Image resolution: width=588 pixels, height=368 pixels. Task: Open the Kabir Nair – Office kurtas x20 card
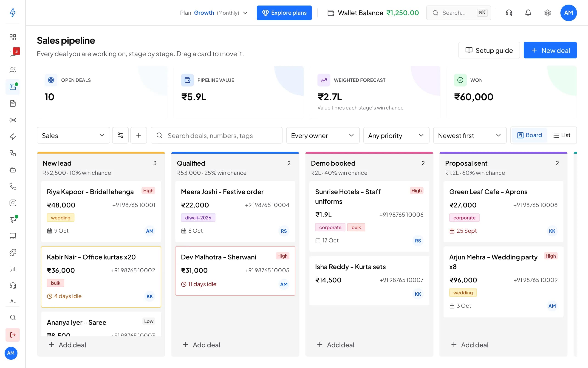(101, 277)
